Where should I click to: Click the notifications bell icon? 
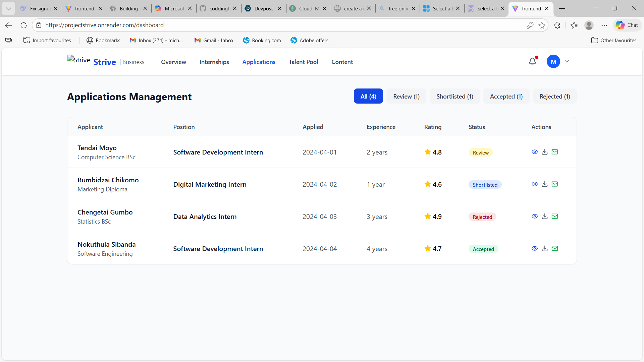[532, 62]
